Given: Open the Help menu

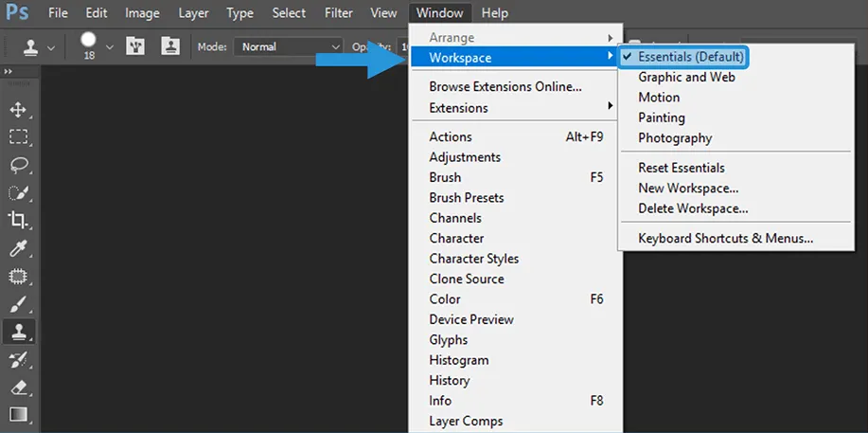Looking at the screenshot, I should 494,12.
